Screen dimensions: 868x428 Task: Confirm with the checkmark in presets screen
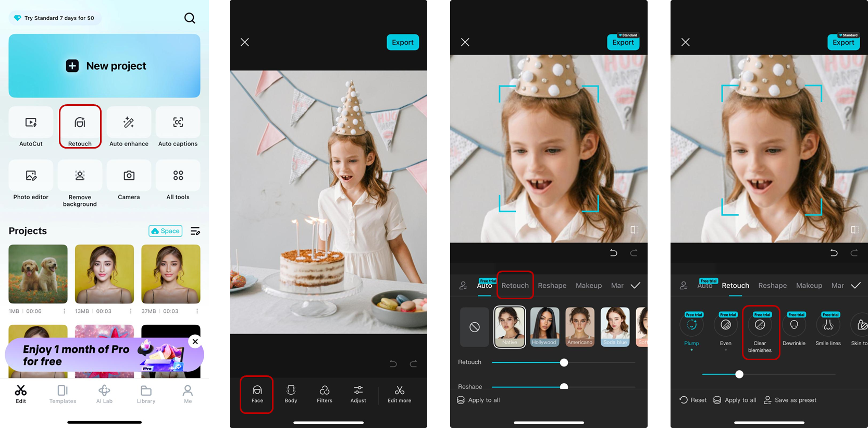click(x=636, y=285)
